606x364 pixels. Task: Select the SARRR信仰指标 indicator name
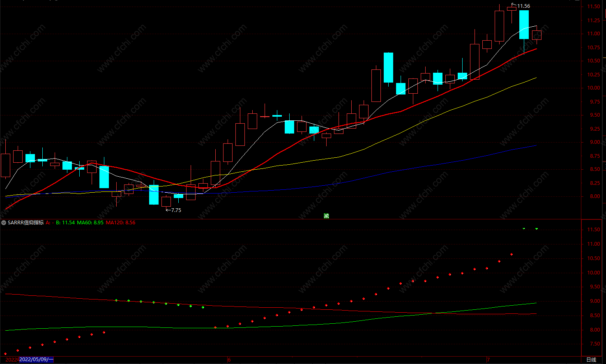pyautogui.click(x=25, y=223)
